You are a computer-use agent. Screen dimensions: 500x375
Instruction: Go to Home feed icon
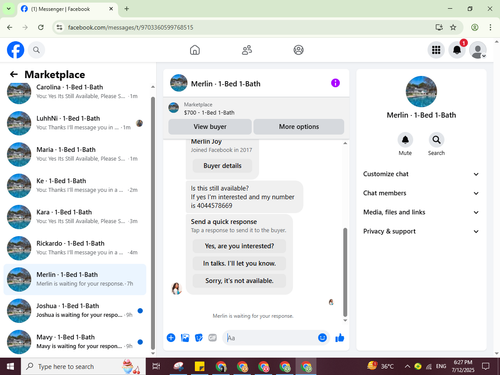click(x=195, y=50)
